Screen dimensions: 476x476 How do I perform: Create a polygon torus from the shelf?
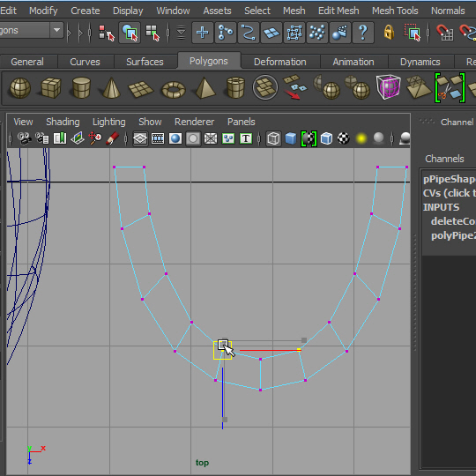click(174, 90)
